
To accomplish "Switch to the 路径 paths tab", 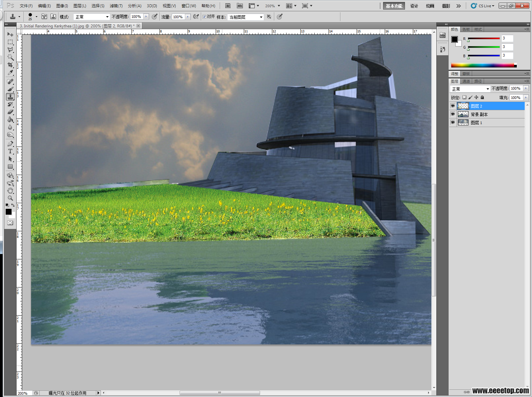I will pos(478,81).
